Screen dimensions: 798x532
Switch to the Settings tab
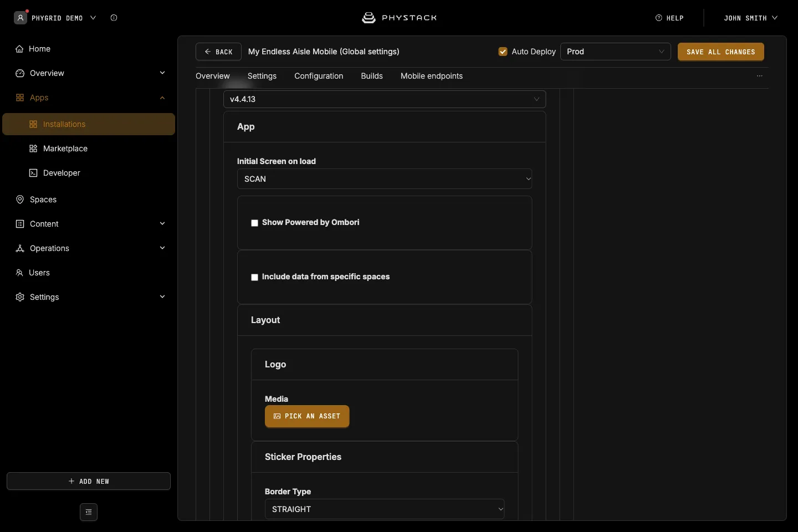[x=262, y=76]
